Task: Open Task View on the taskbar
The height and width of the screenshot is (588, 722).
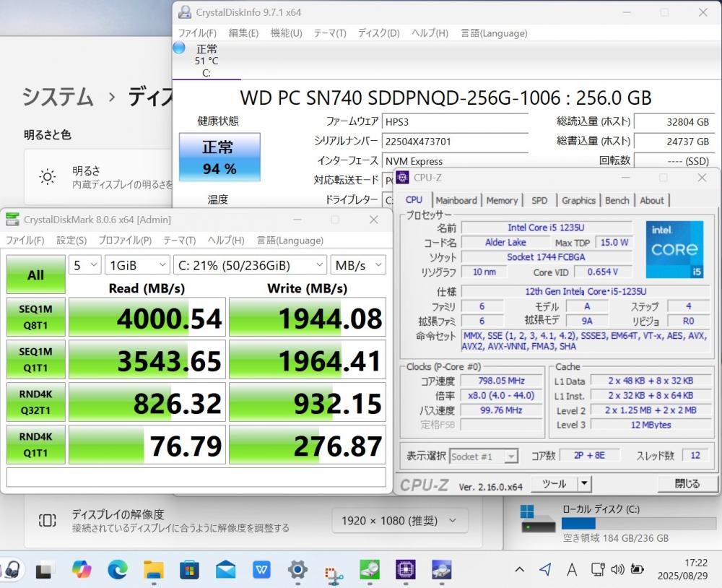Action: [x=45, y=570]
